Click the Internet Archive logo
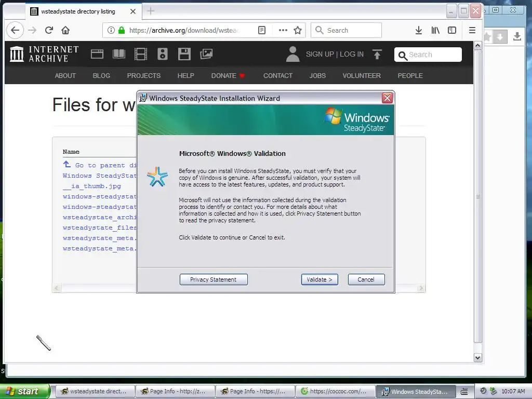Screen dimensions: 532x399 (x=45, y=54)
